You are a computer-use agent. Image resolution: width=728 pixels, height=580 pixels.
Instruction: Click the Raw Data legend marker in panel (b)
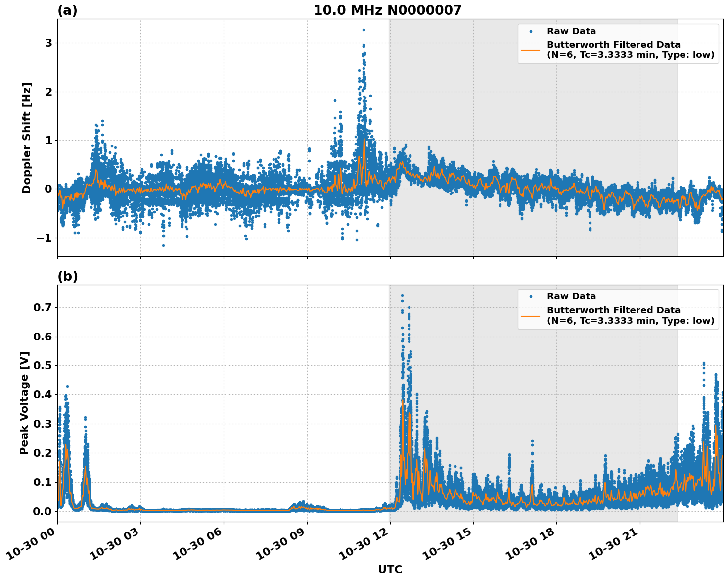531,295
